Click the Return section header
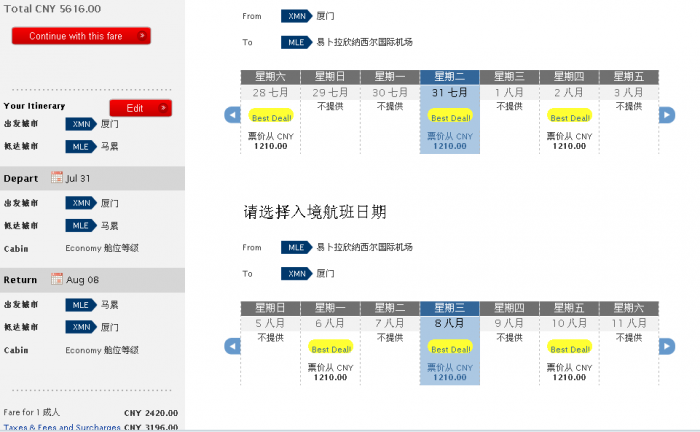 click(x=21, y=280)
